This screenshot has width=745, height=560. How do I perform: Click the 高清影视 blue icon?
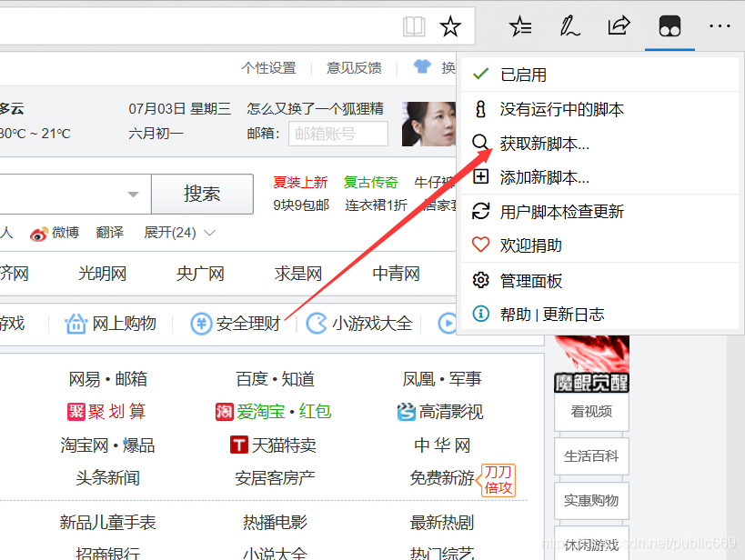tap(407, 412)
